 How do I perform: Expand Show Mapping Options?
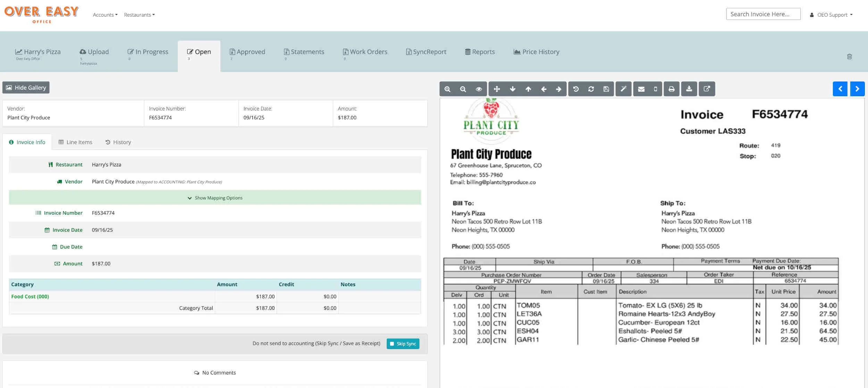click(x=215, y=198)
